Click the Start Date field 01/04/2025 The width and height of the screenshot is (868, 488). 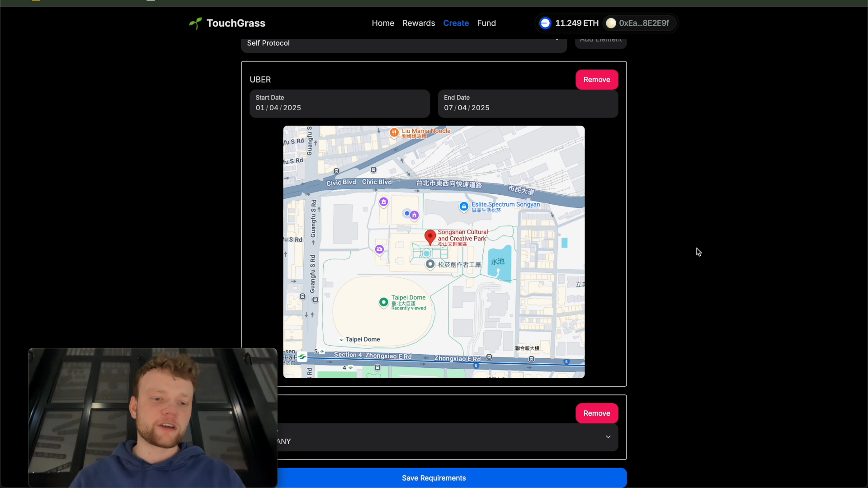340,103
